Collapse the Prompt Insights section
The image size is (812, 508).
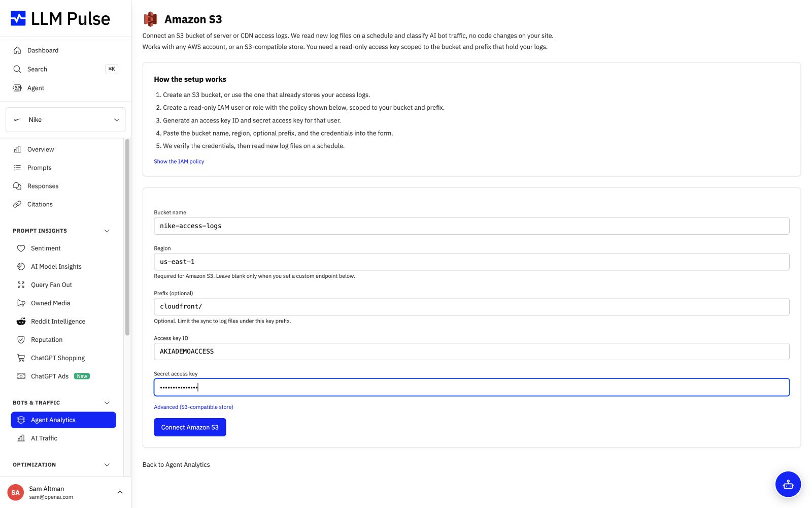(107, 231)
